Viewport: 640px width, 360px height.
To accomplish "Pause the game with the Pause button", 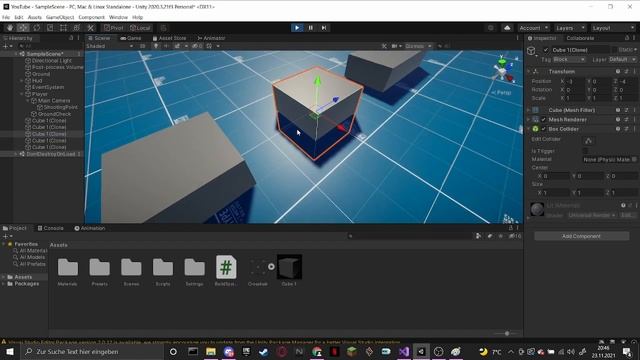I will [311, 28].
